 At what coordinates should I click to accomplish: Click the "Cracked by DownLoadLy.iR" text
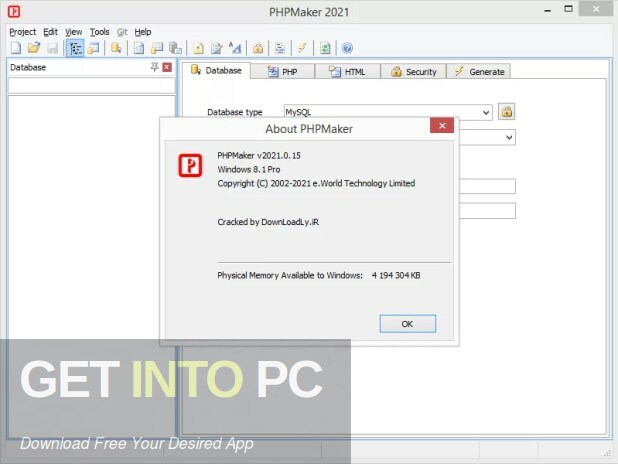pos(268,222)
